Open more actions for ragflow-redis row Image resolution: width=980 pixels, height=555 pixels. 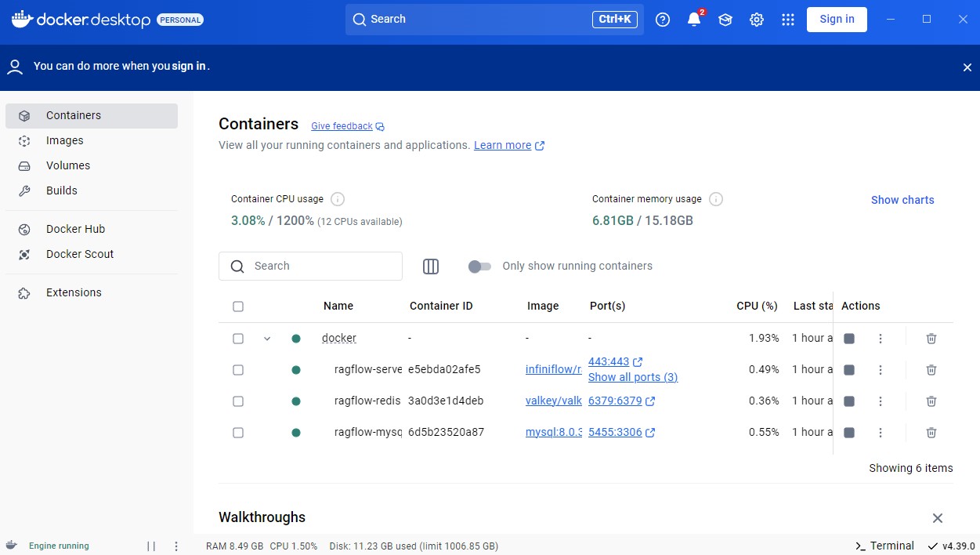pyautogui.click(x=881, y=401)
